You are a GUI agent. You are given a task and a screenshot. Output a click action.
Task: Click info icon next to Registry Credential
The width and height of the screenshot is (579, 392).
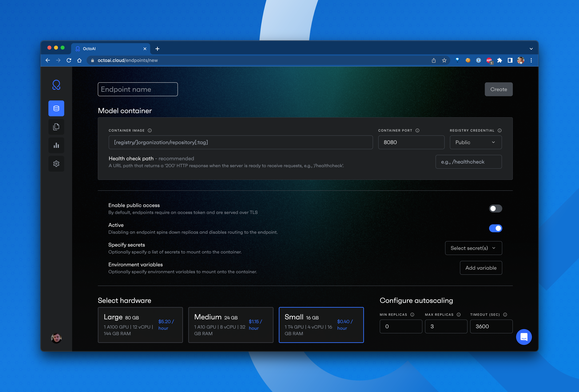499,130
